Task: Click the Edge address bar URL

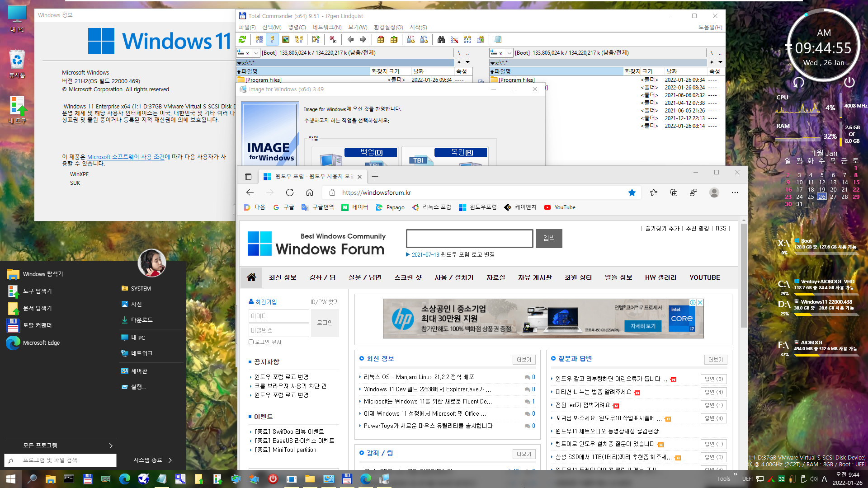Action: coord(376,192)
